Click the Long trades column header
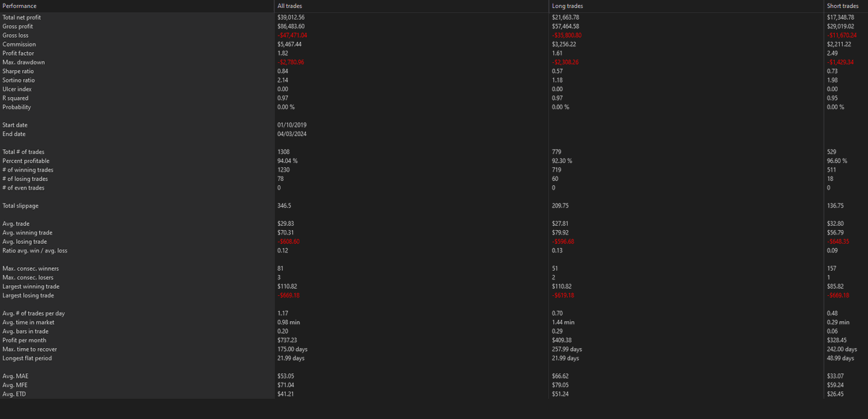Image resolution: width=868 pixels, height=419 pixels. pos(568,6)
